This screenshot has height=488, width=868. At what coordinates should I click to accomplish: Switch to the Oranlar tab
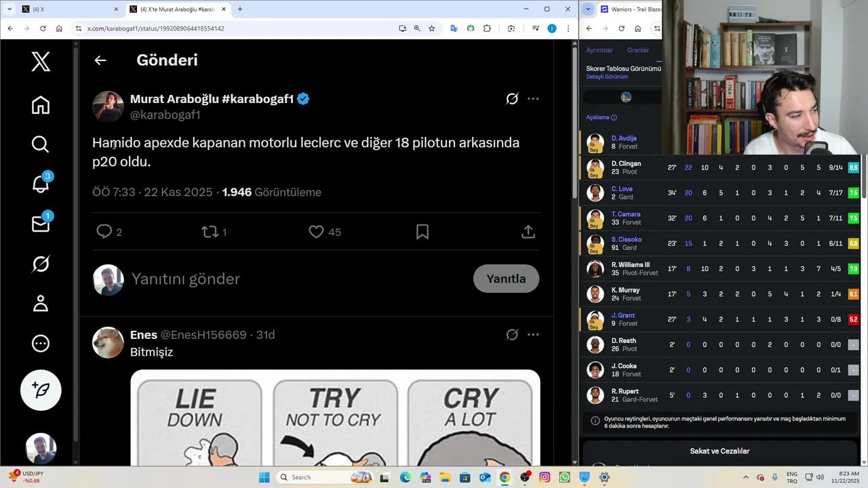tap(638, 50)
